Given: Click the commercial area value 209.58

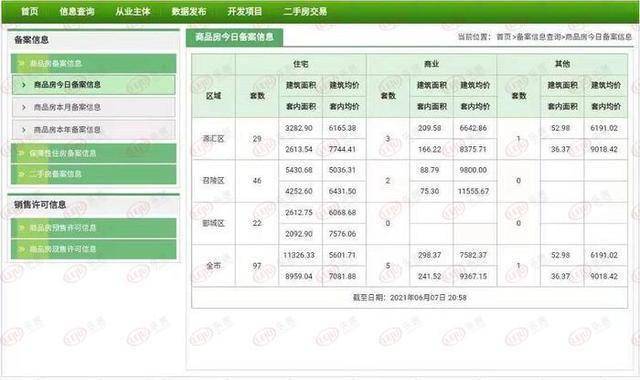Looking at the screenshot, I should pyautogui.click(x=430, y=128).
